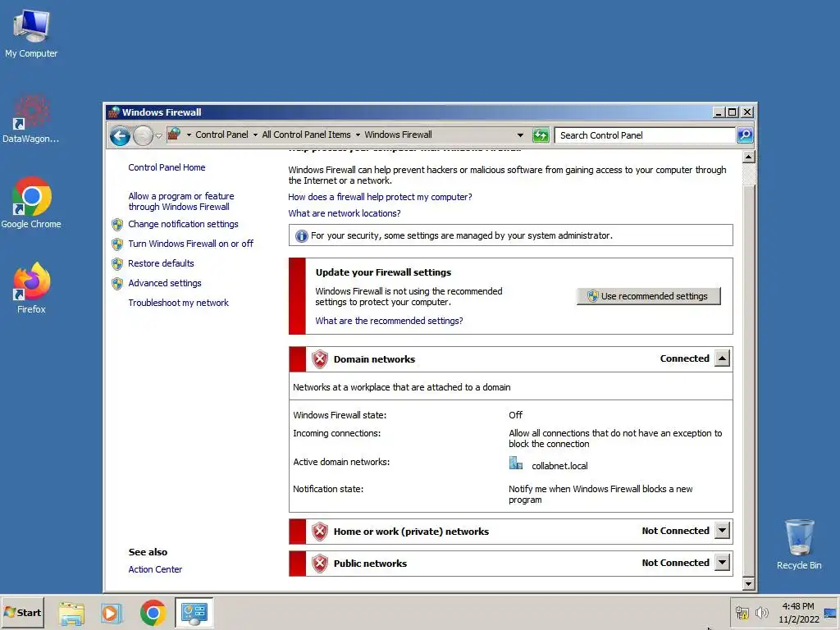840x630 pixels.
Task: Click scrollbar down arrow in firewall window
Action: click(749, 584)
